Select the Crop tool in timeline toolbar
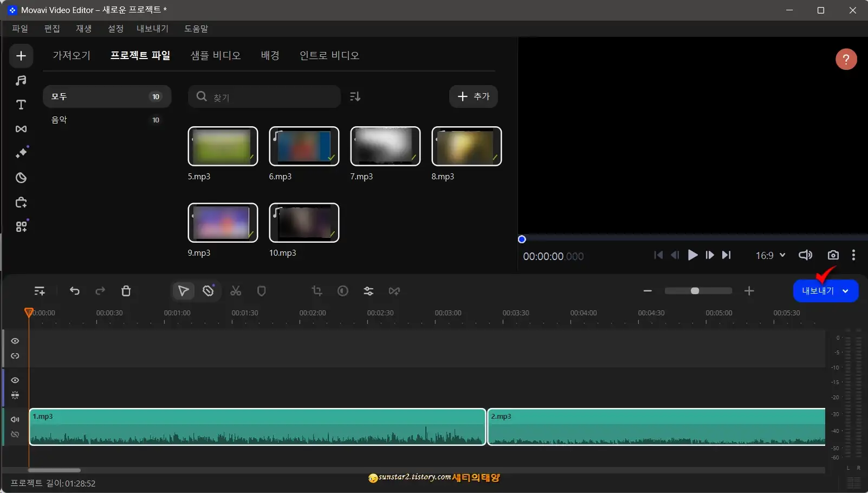Image resolution: width=868 pixels, height=493 pixels. coord(316,291)
